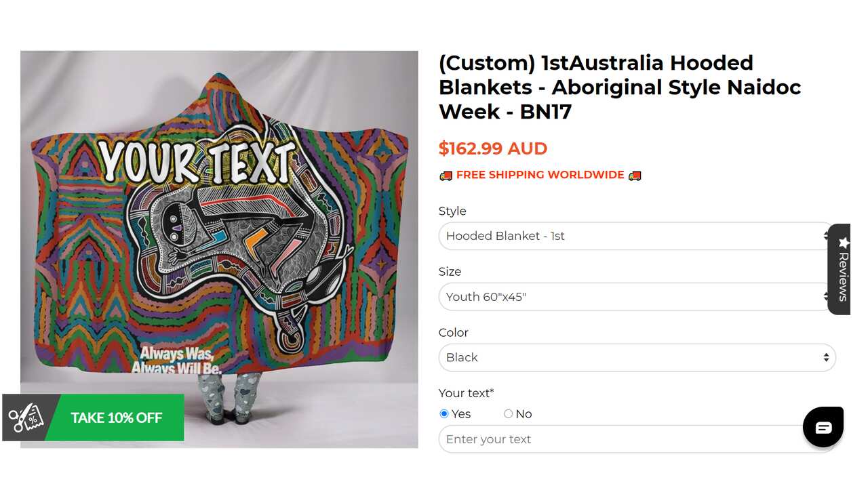Screen dimensions: 868x488
Task: Click the product title for BN17 blanket
Action: pos(620,87)
